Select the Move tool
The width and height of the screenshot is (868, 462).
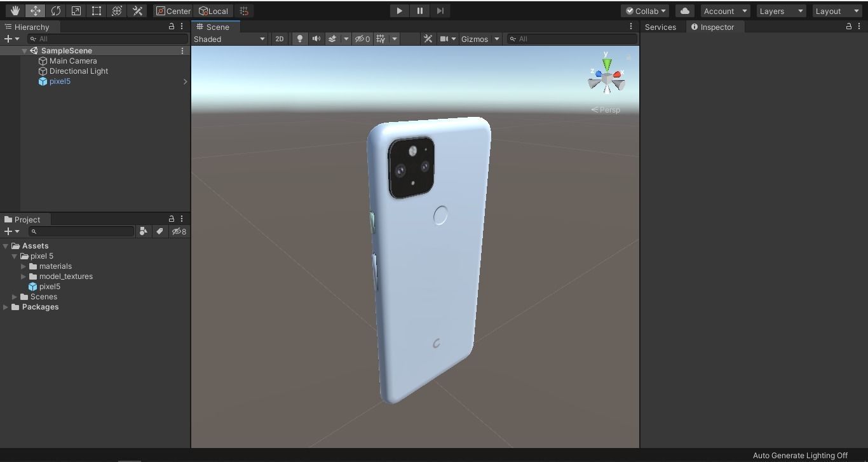point(36,11)
